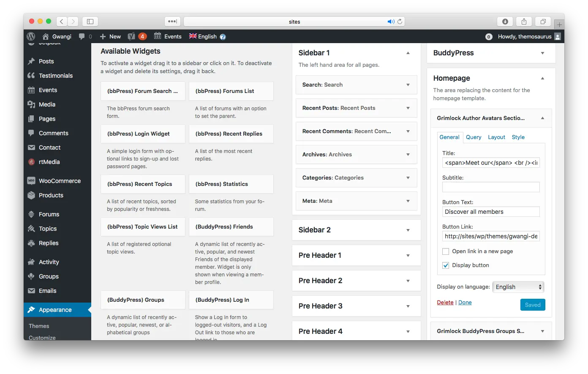Open Safari downloads button
The width and height of the screenshot is (588, 374).
point(505,22)
